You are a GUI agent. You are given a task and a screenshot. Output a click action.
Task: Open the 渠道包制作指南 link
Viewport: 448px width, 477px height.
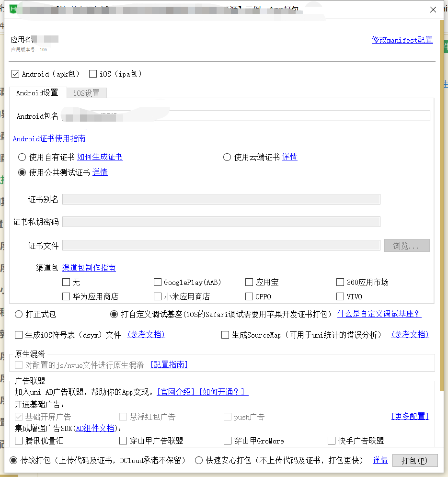(89, 268)
